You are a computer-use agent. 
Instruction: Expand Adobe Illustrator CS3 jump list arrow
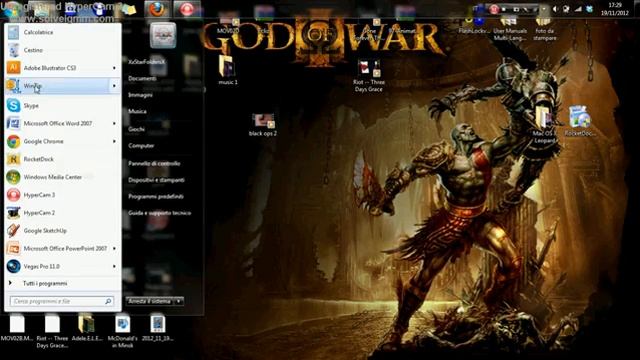[x=114, y=68]
